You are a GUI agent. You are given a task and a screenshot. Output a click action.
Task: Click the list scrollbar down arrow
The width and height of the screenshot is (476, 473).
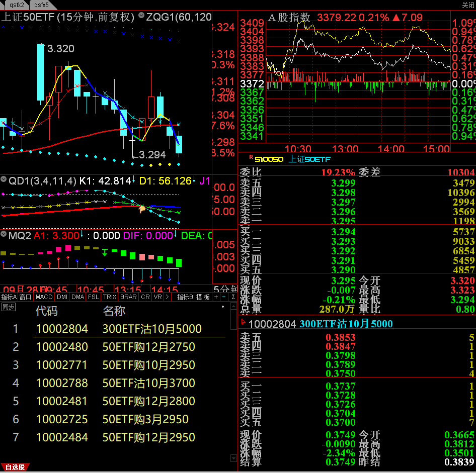(233, 458)
